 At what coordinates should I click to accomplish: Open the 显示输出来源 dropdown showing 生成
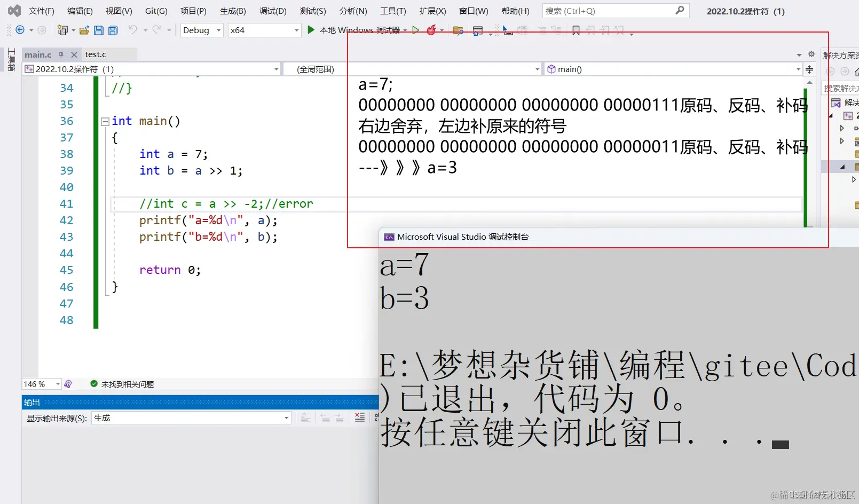tap(191, 418)
